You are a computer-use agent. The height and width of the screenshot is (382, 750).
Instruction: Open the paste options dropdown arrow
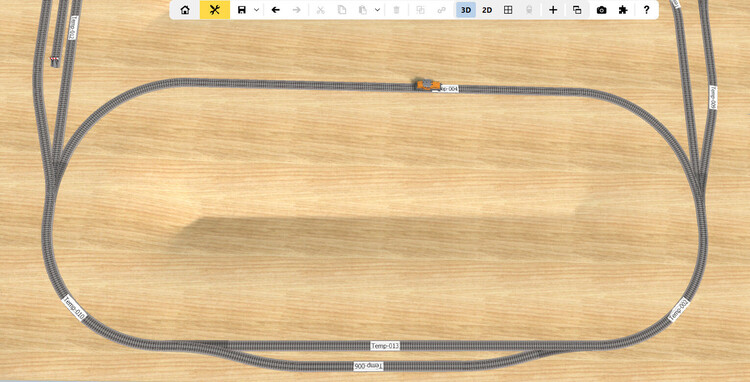[x=377, y=10]
